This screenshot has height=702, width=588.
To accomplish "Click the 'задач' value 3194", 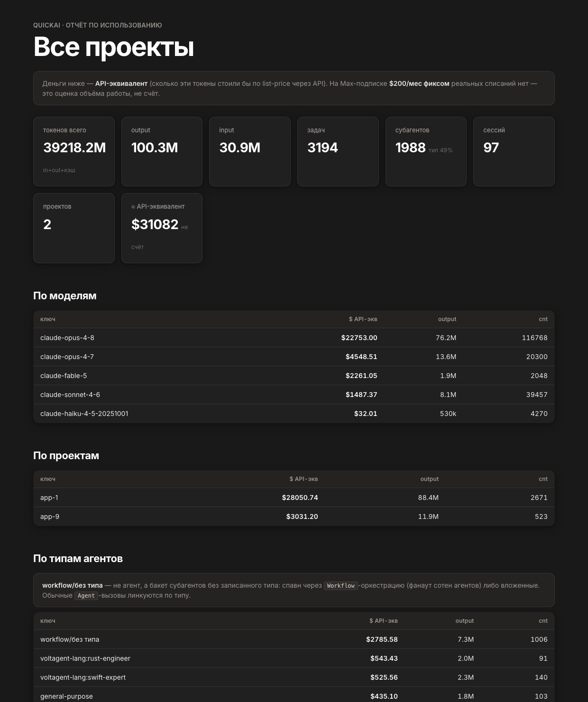I will click(322, 148).
